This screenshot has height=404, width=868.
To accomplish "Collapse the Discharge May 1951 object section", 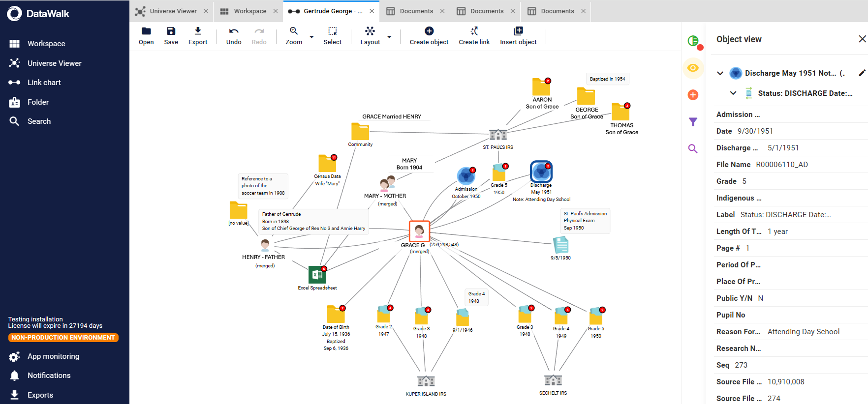I will pos(720,73).
